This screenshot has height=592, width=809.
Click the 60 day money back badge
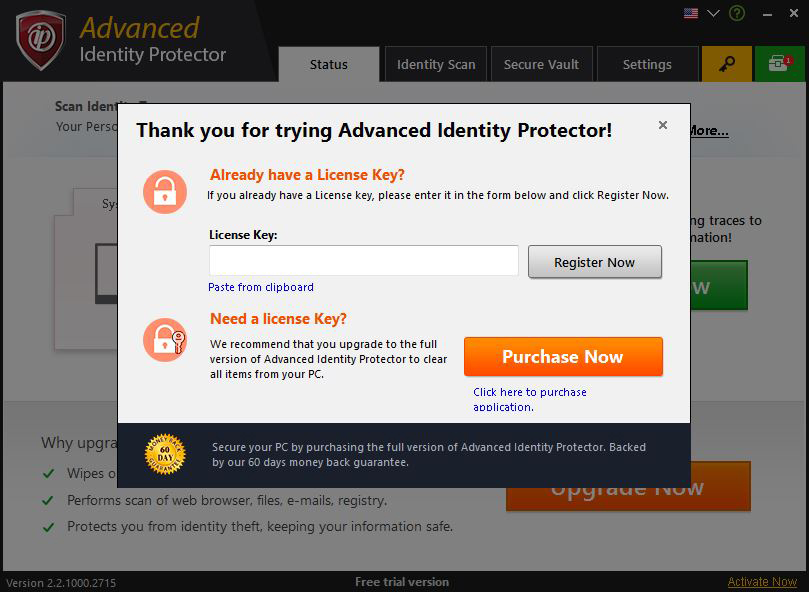tap(166, 454)
